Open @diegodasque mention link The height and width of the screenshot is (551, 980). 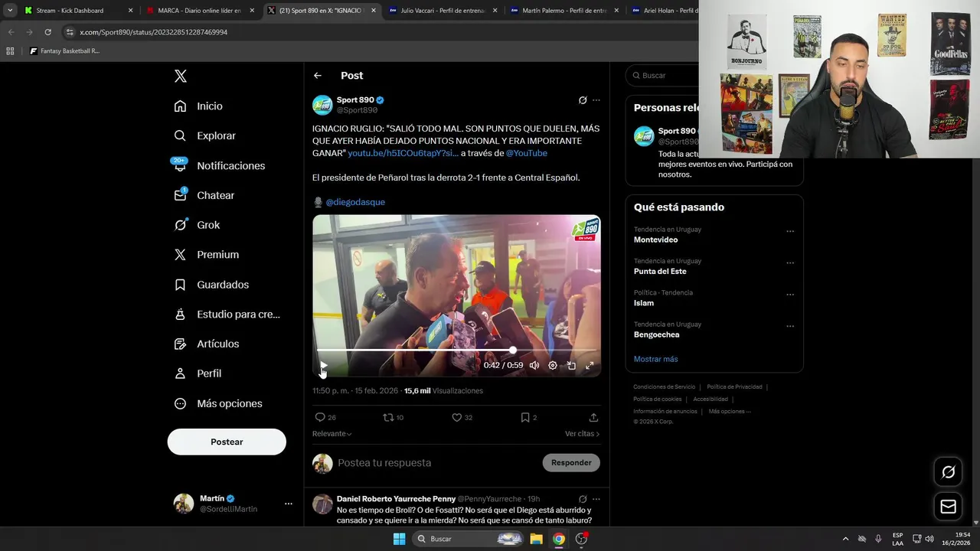click(355, 202)
